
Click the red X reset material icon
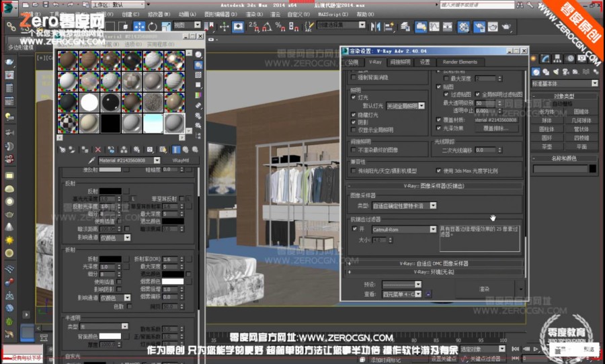tap(98, 149)
